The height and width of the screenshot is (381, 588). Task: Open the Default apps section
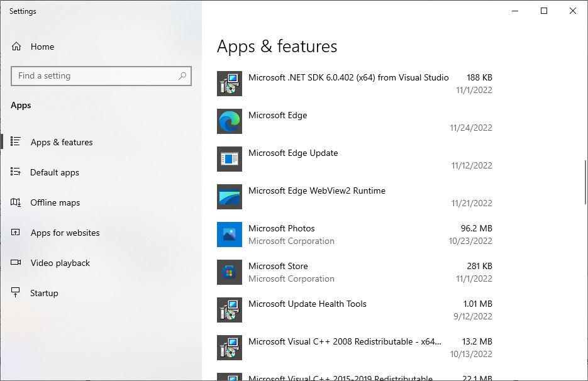pos(54,172)
